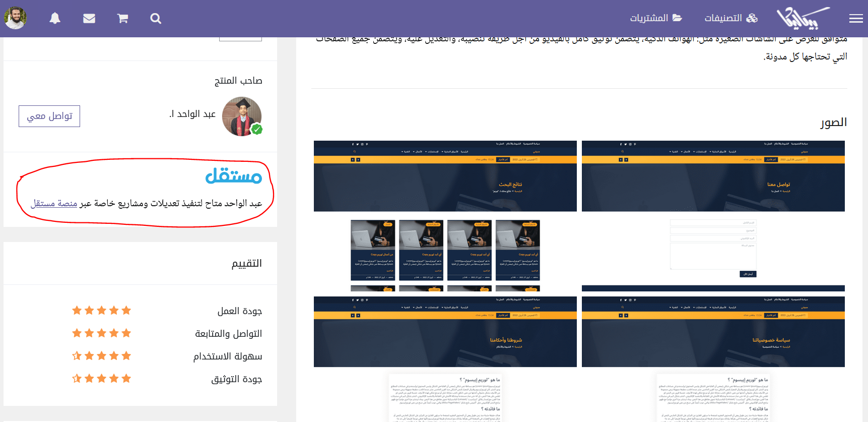Screen dimensions: 868x422
Task: Click the تواصل معي contact button
Action: [x=49, y=116]
